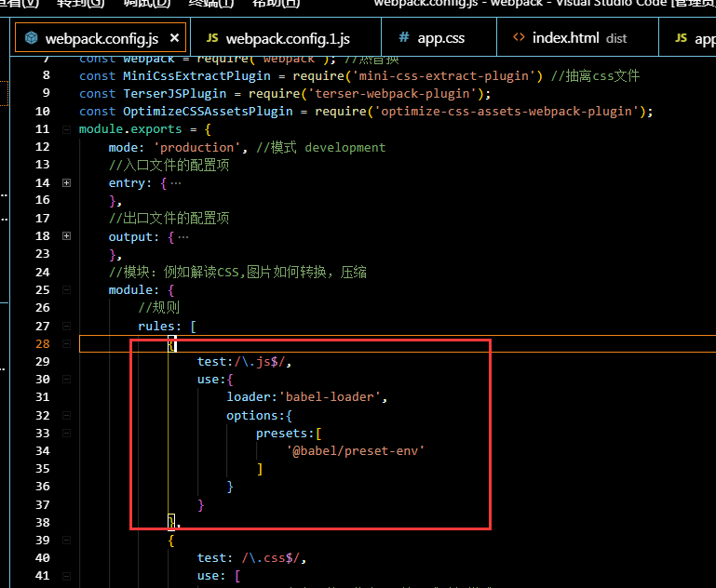The height and width of the screenshot is (588, 716).
Task: Click 'terser-webpack-plugin' string
Action: (x=392, y=94)
